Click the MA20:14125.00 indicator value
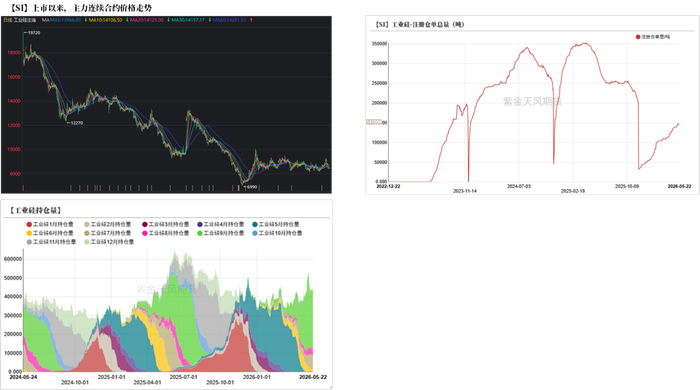This screenshot has height=390, width=700. 147,20
